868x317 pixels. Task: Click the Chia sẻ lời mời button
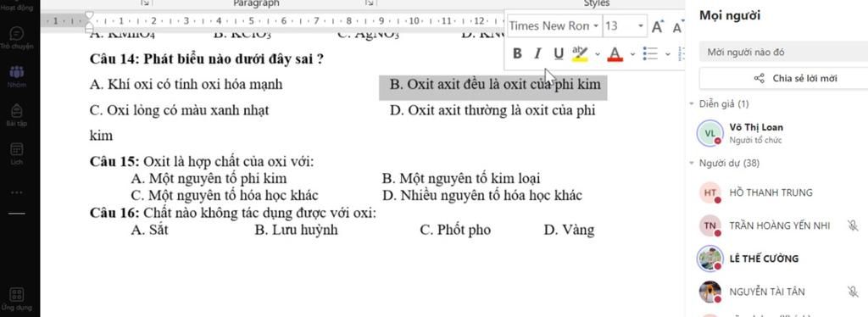click(783, 78)
